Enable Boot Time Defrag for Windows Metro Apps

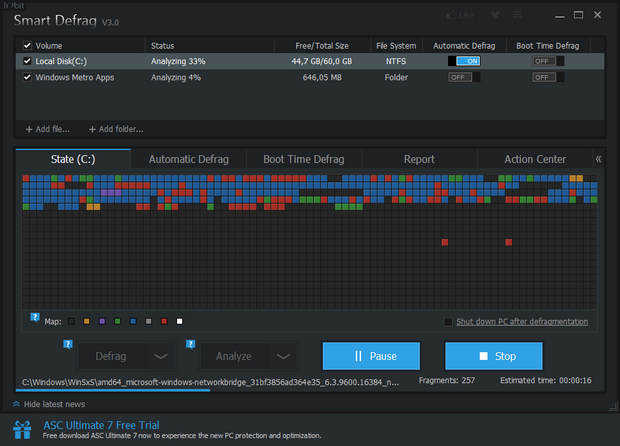pos(548,77)
